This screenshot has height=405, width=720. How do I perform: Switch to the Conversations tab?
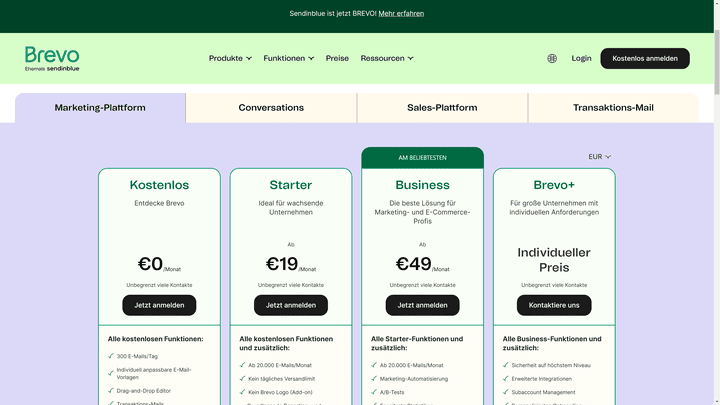(271, 108)
